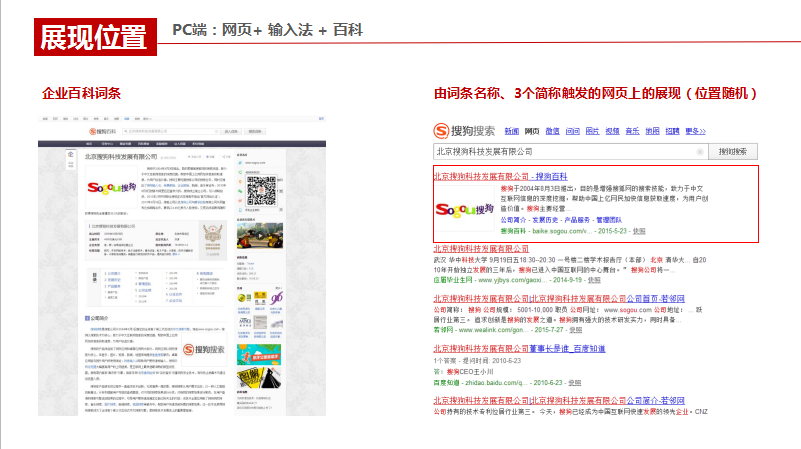Select the 网页 search tab
This screenshot has width=801, height=449.
(x=532, y=131)
